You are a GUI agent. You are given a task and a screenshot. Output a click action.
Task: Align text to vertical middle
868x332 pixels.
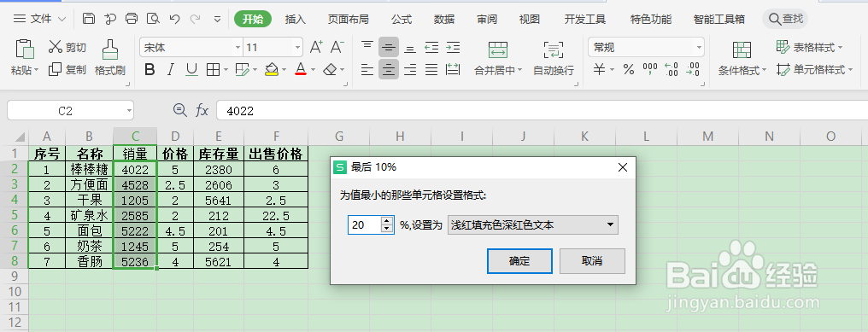pyautogui.click(x=389, y=47)
